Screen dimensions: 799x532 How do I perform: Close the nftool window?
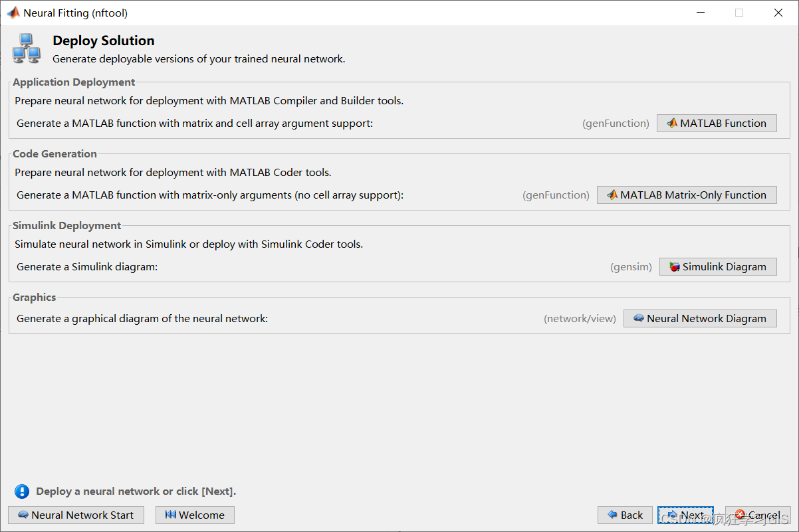coord(778,13)
